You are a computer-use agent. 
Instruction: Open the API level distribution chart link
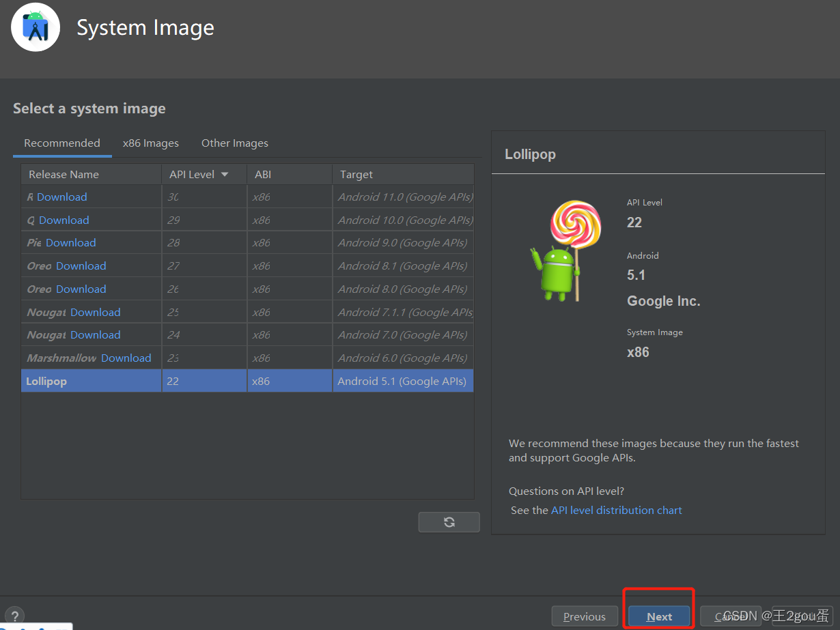click(617, 511)
